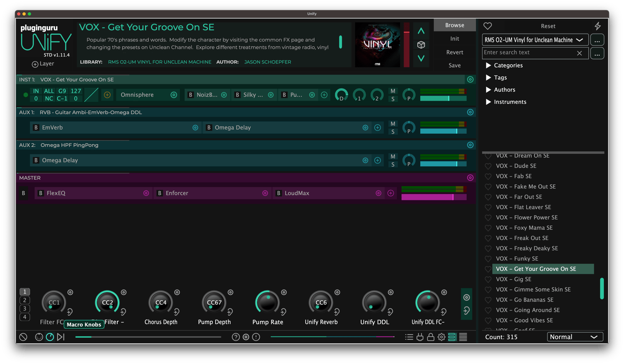
Task: Mute the INST 1 layer
Action: tap(393, 91)
